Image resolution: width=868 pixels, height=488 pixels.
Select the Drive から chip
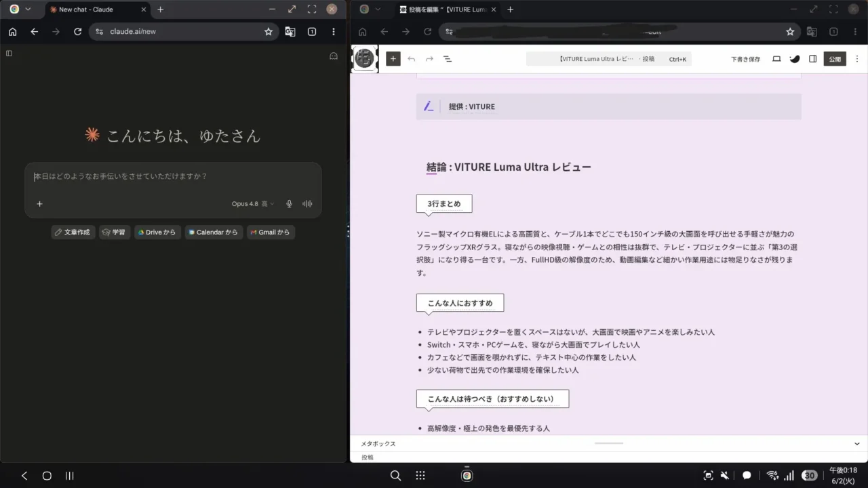157,232
